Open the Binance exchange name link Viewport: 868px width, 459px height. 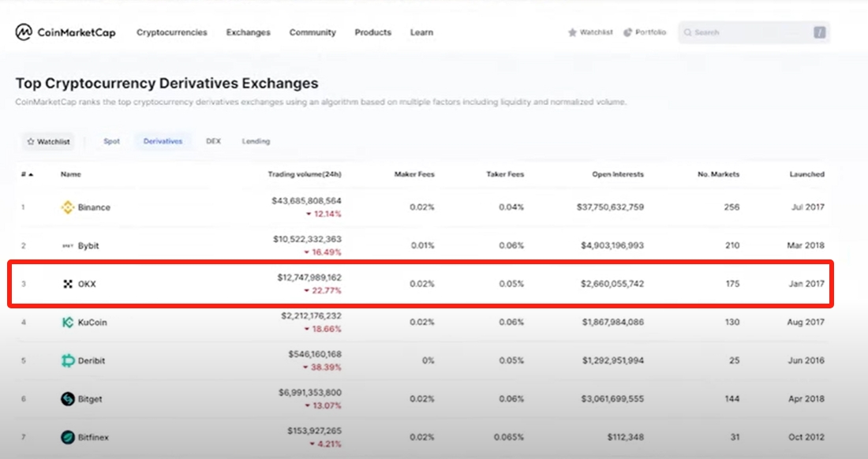pos(94,207)
